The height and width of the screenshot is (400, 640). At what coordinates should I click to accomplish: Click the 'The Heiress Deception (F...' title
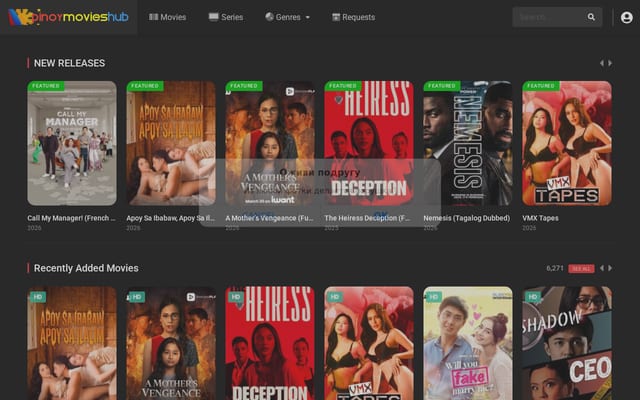point(367,218)
